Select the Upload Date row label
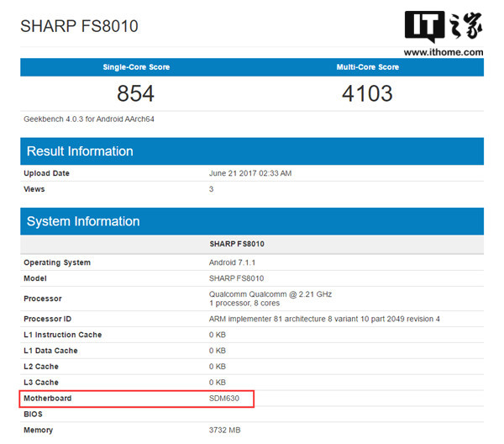Viewport: 504px width, 444px height. tap(46, 173)
